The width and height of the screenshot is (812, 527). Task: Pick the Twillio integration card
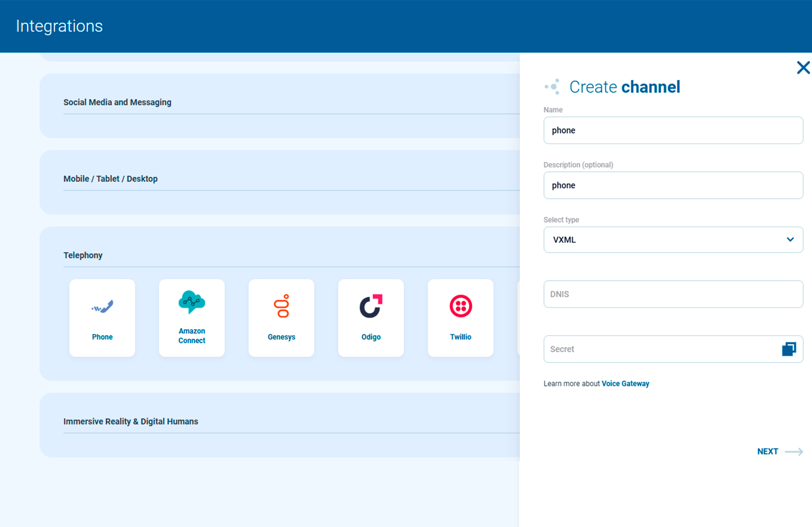461,318
